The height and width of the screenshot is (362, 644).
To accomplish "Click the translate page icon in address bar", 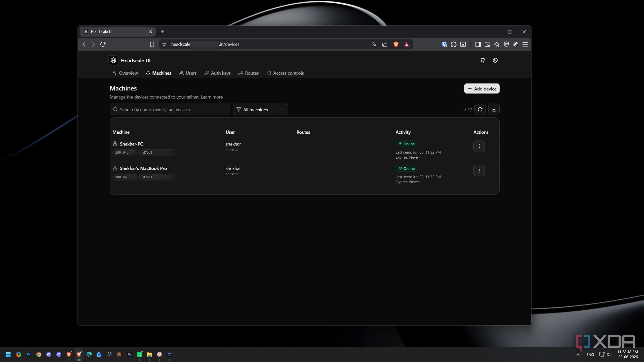I will (374, 44).
